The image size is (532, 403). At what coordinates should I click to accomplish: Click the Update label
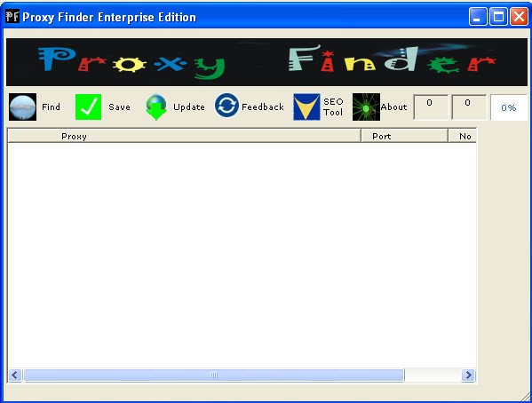[189, 107]
